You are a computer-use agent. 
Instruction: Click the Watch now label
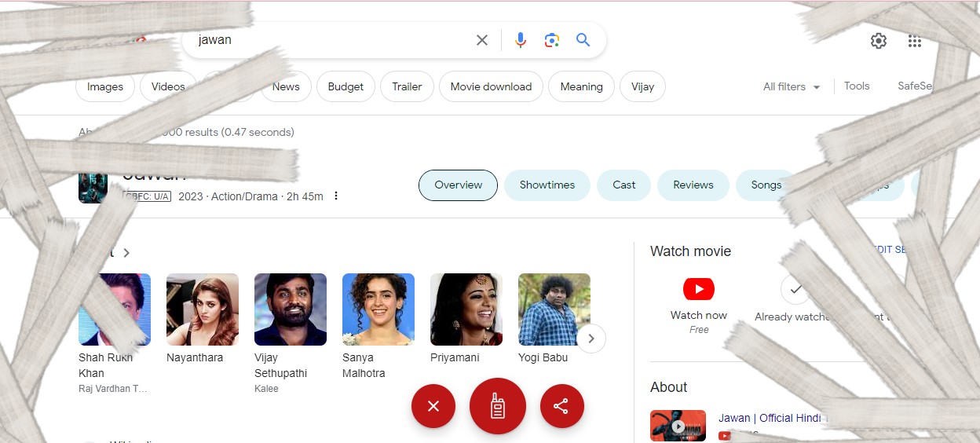click(699, 315)
